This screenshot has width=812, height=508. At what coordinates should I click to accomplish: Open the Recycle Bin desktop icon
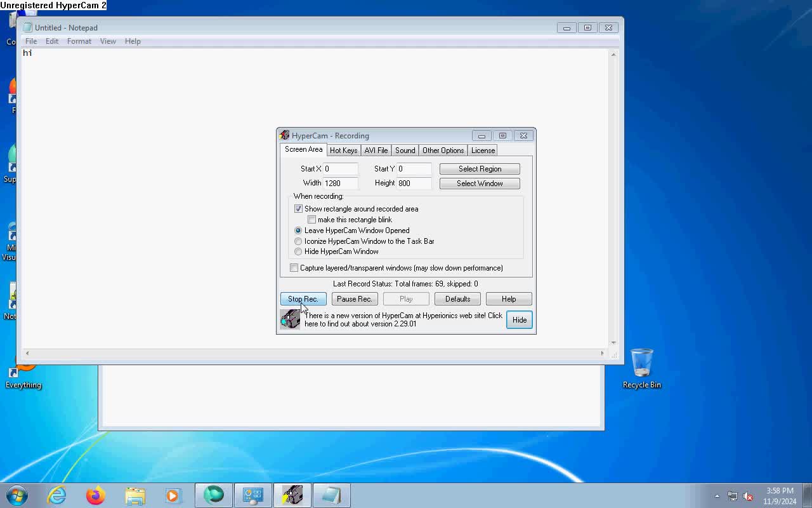click(x=641, y=368)
